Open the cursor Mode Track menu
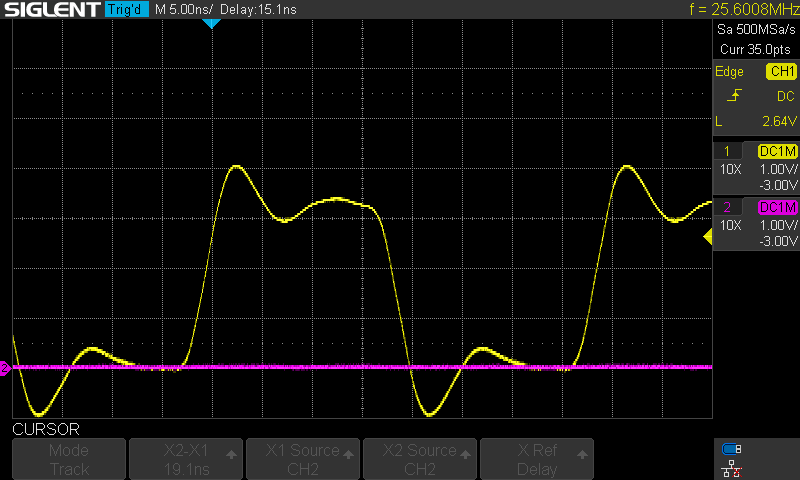800x480 pixels. (x=69, y=459)
